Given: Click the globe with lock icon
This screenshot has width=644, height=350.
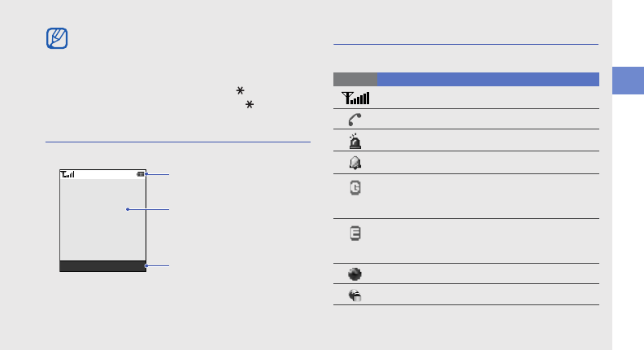Looking at the screenshot, I should click(355, 295).
